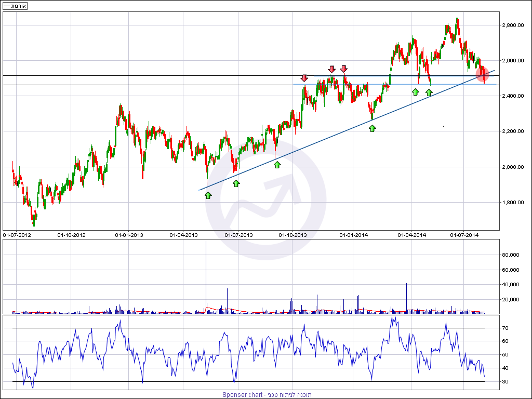
Task: Click the 2,800 price axis label
Action: (x=512, y=25)
